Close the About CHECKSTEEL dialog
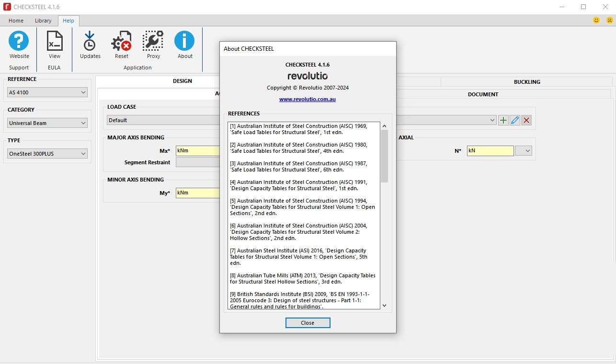This screenshot has width=616, height=364. [x=308, y=323]
